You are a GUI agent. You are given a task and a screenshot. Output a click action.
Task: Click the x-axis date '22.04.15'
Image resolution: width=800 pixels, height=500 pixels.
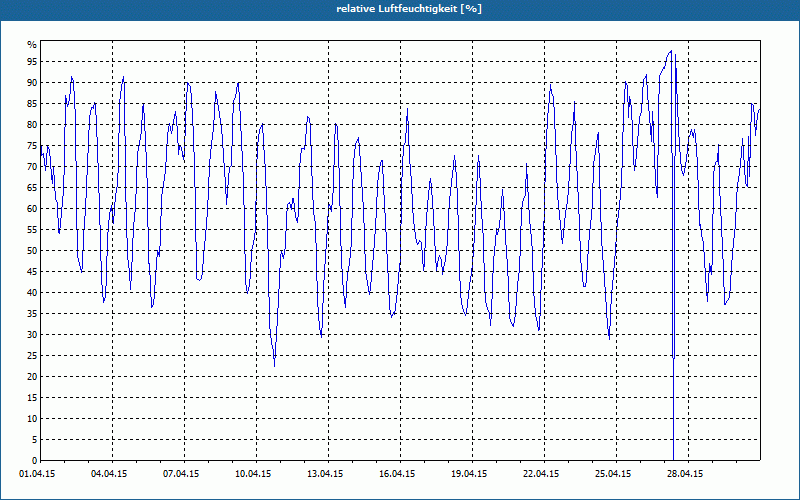(541, 474)
